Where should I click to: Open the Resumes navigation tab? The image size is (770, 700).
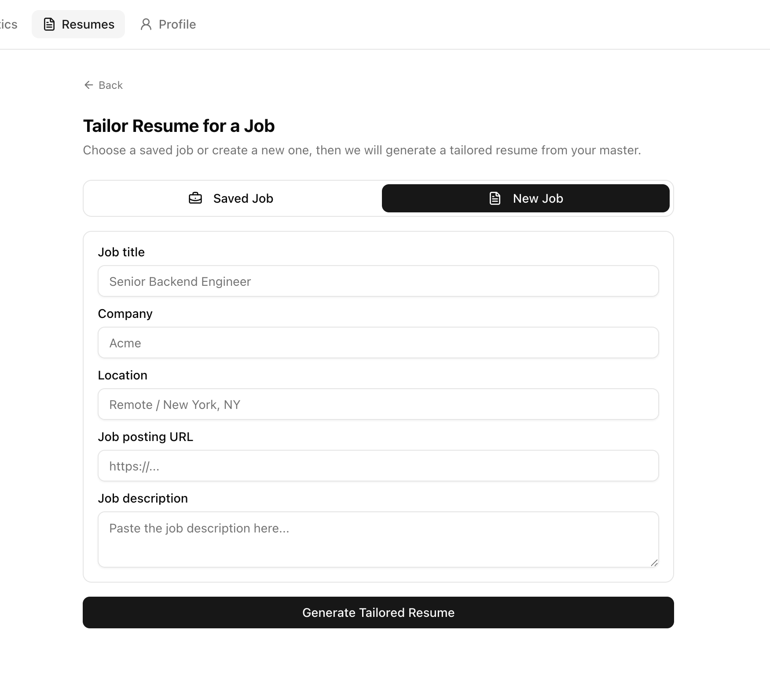[79, 24]
